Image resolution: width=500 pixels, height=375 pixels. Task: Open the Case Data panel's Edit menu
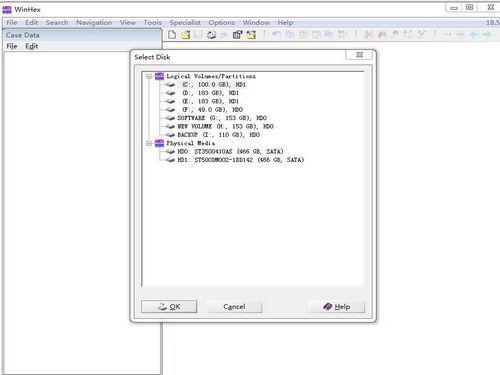coord(31,46)
